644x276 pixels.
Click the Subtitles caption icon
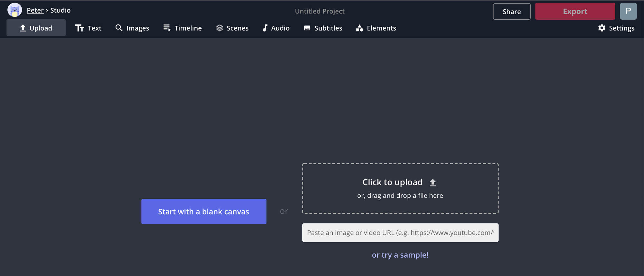click(307, 28)
